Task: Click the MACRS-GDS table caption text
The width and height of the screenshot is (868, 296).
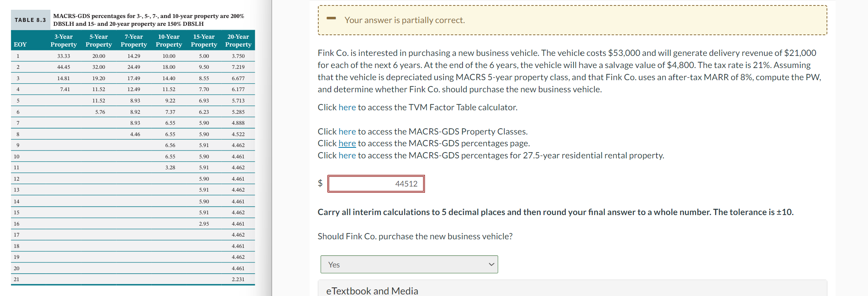Action: (149, 20)
